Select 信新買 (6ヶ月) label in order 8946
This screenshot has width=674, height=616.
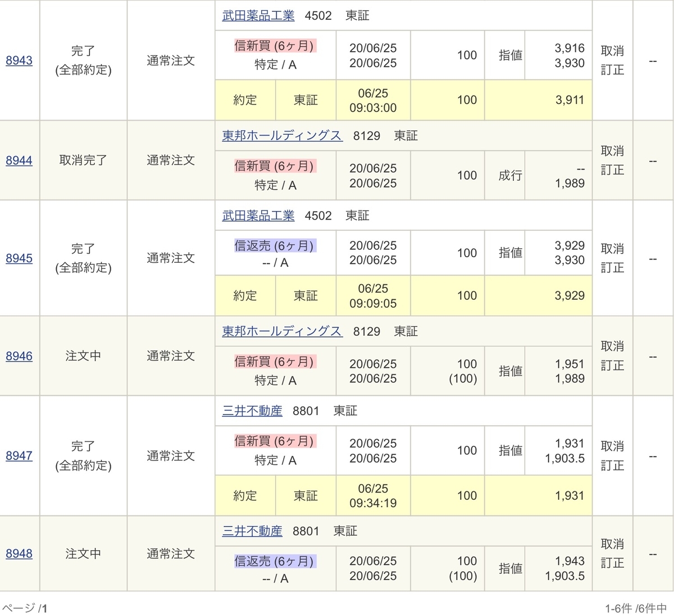pyautogui.click(x=275, y=362)
